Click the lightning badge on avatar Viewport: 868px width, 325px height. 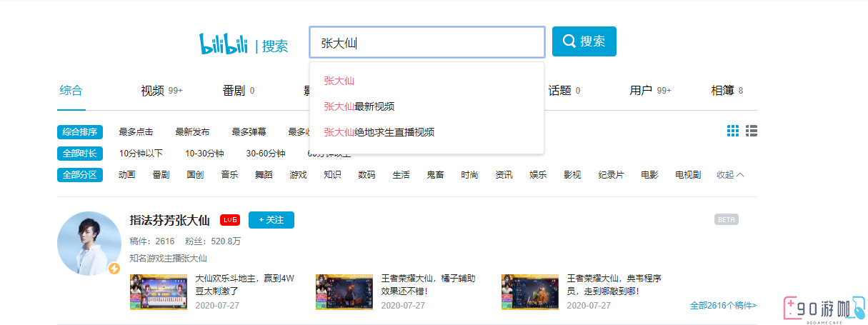coord(114,269)
